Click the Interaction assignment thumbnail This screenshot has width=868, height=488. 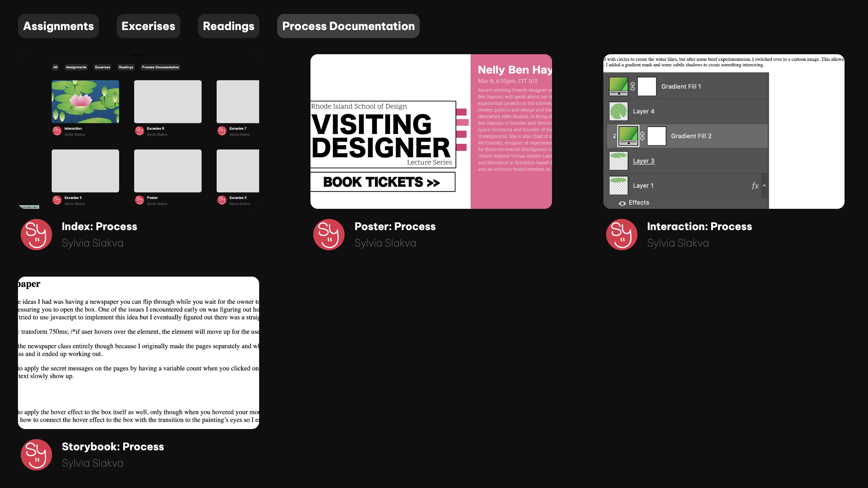(85, 102)
